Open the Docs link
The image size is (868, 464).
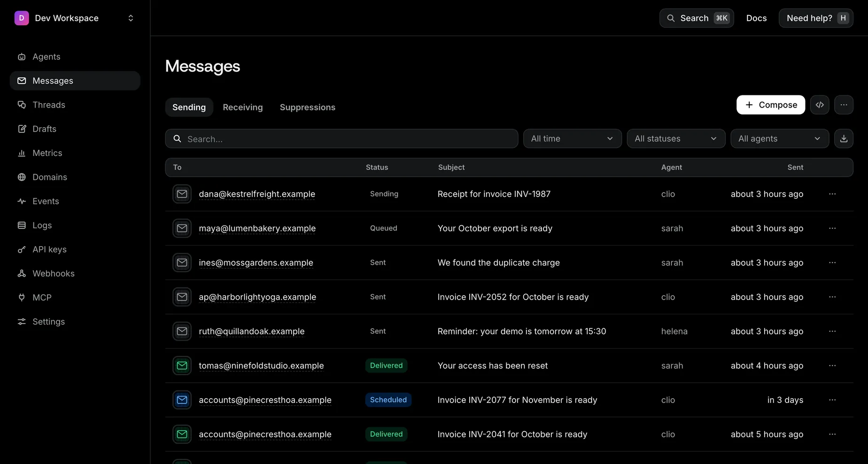[756, 18]
